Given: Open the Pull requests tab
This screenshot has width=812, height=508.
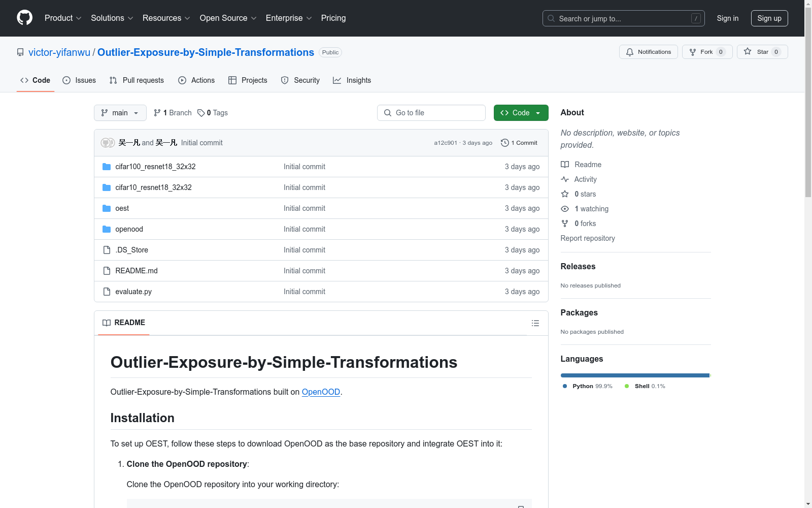Looking at the screenshot, I should pos(137,80).
